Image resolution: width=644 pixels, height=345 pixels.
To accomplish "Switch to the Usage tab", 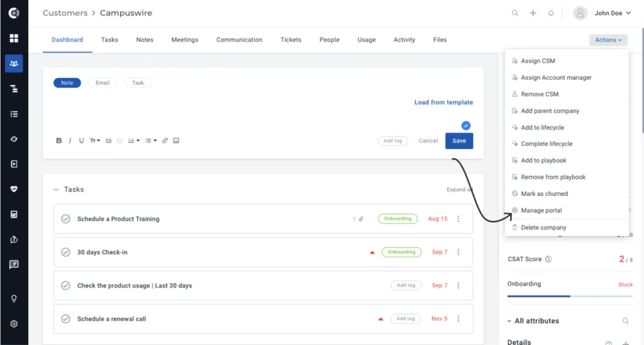I will [x=367, y=40].
